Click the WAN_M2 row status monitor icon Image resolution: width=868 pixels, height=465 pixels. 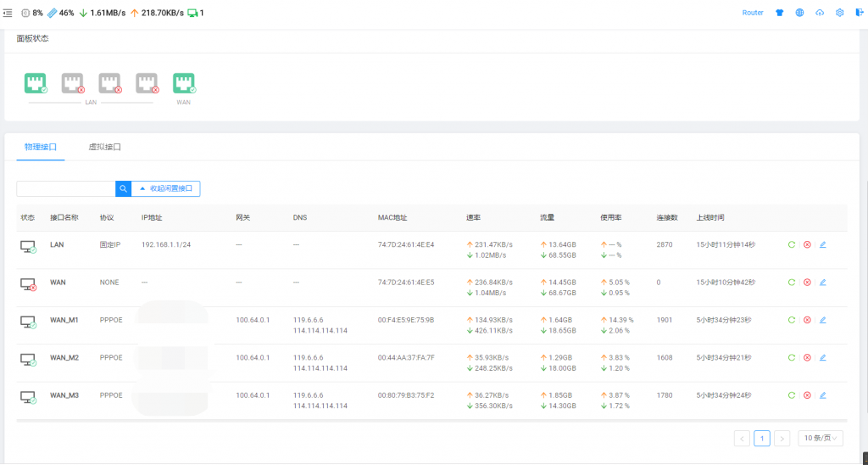tap(28, 361)
